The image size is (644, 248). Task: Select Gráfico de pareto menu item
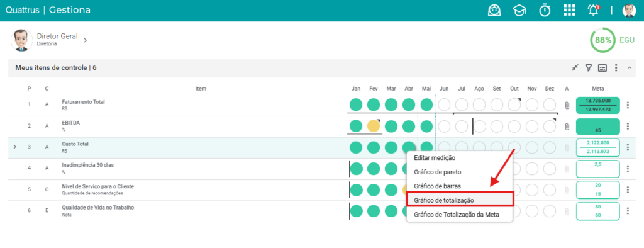pos(460,172)
